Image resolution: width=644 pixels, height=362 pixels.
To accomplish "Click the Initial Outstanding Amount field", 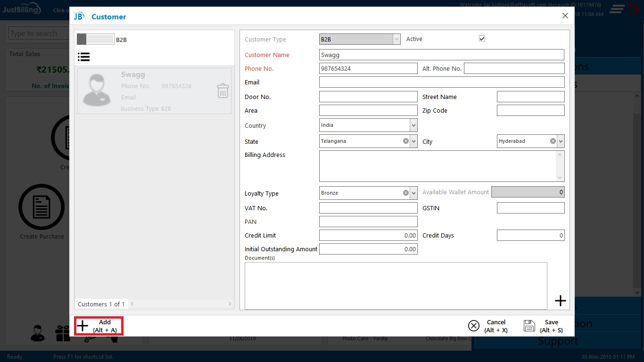I will tap(368, 249).
